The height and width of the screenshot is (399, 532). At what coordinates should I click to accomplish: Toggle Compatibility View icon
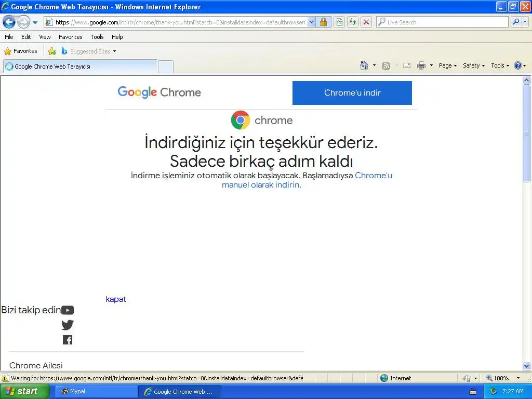point(339,22)
